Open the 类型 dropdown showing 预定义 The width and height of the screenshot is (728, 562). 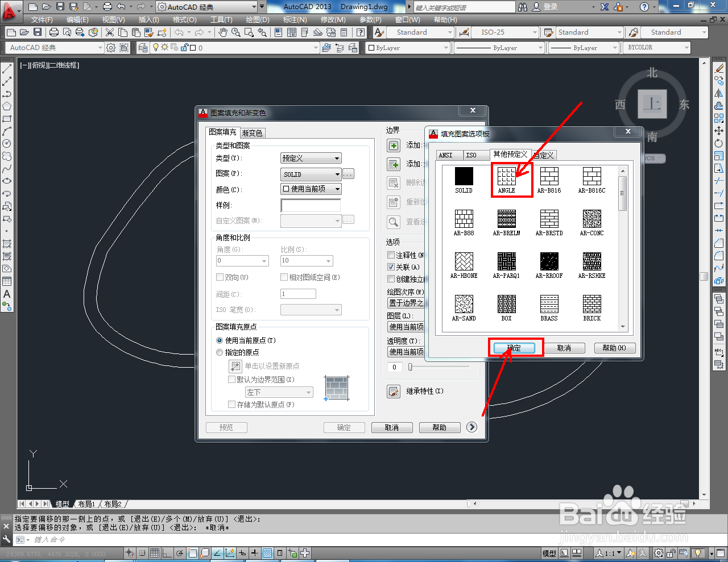click(x=311, y=158)
